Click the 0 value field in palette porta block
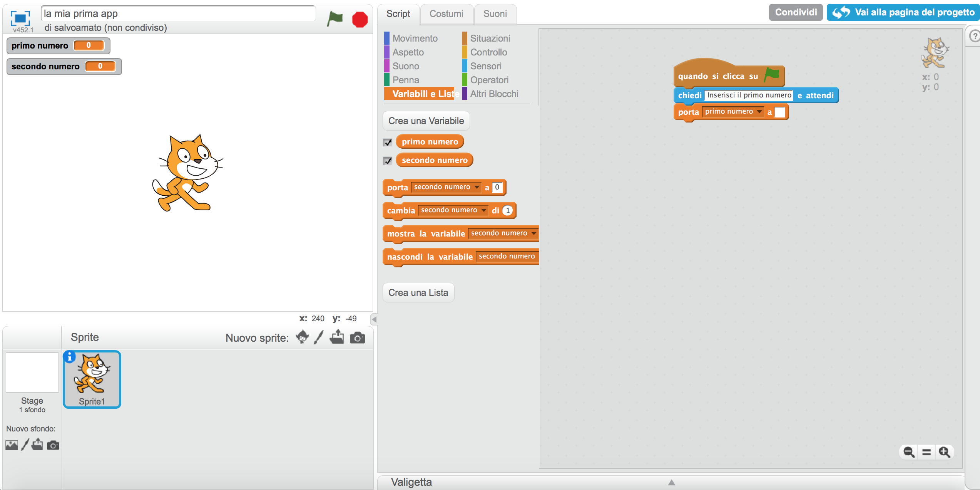 [497, 187]
